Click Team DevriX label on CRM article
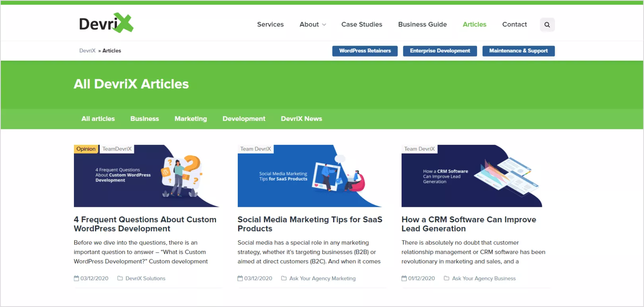This screenshot has height=307, width=644. pos(419,149)
